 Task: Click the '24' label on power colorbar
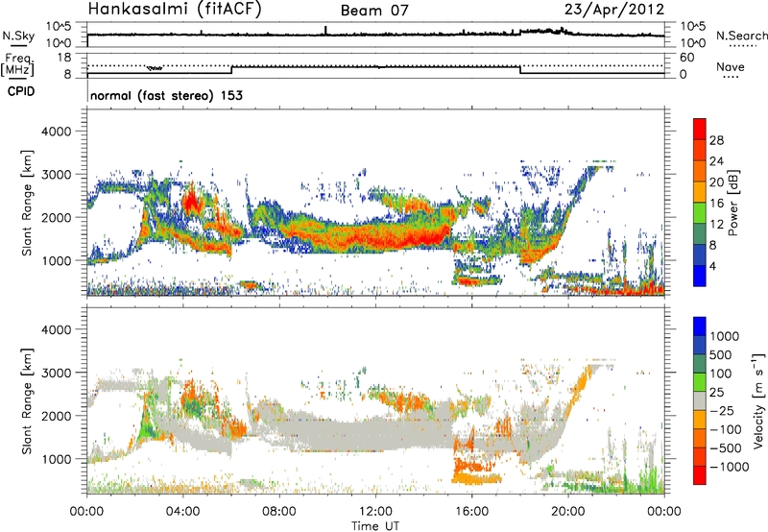[x=716, y=161]
